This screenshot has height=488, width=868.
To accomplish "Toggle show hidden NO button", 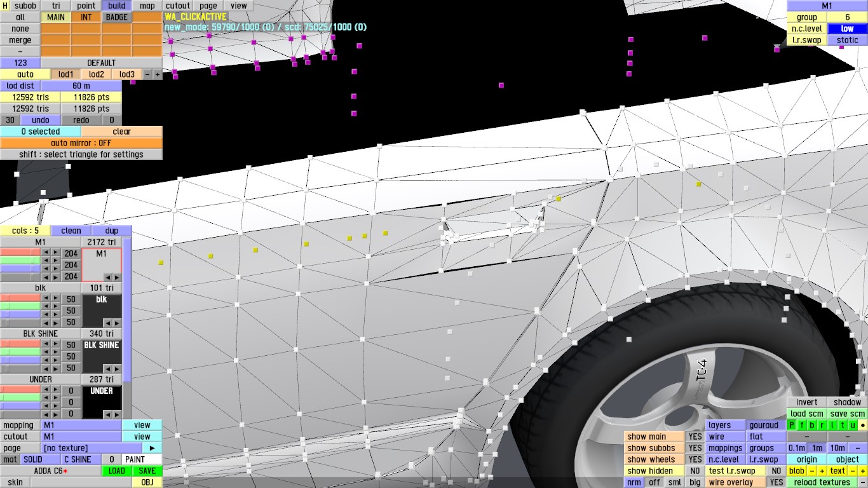I will 695,471.
